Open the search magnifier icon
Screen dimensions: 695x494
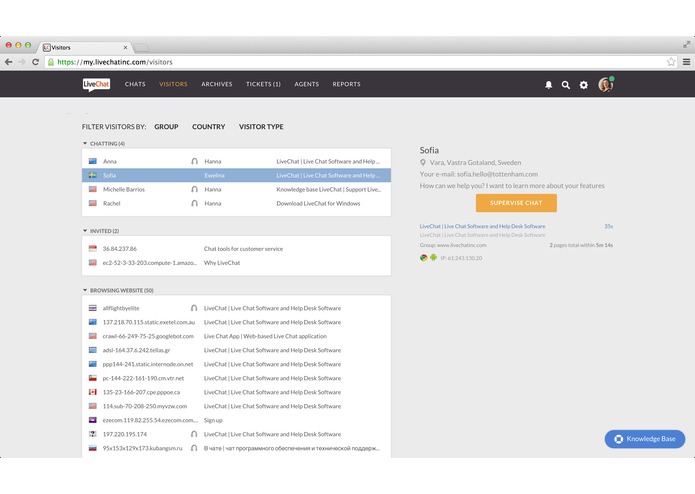coord(566,85)
